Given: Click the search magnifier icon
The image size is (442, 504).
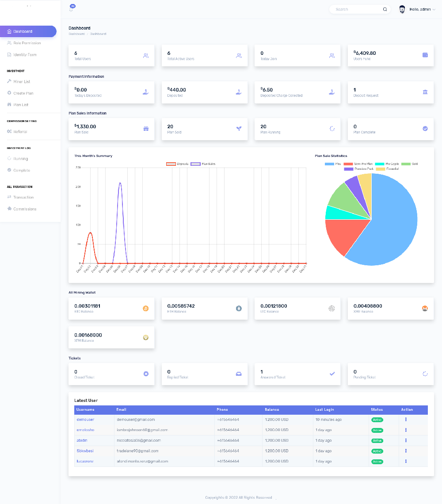Looking at the screenshot, I should click(x=385, y=9).
